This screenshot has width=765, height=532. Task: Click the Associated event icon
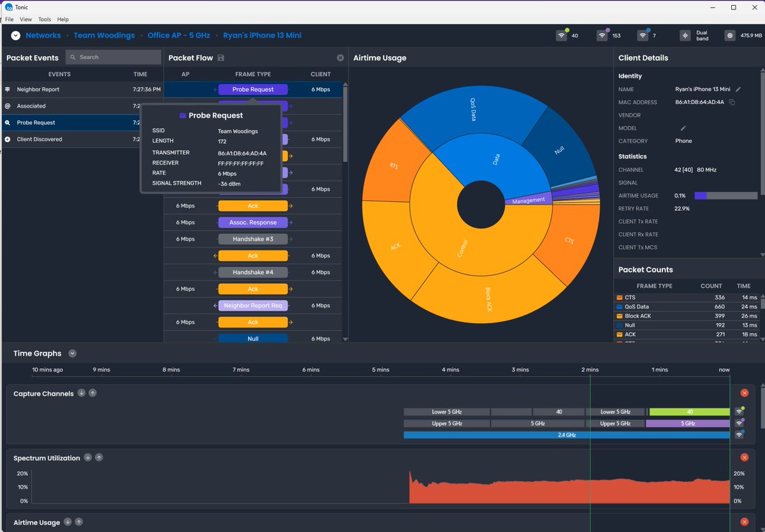[x=8, y=106]
